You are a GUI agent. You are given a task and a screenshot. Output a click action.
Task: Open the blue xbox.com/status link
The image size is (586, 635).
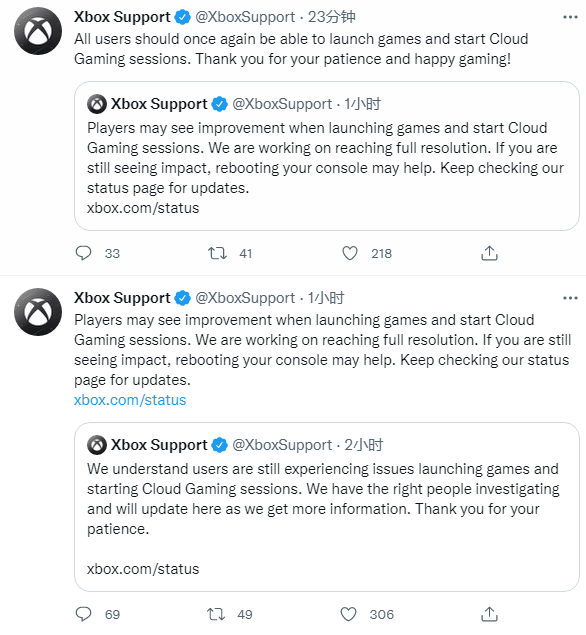click(x=130, y=400)
